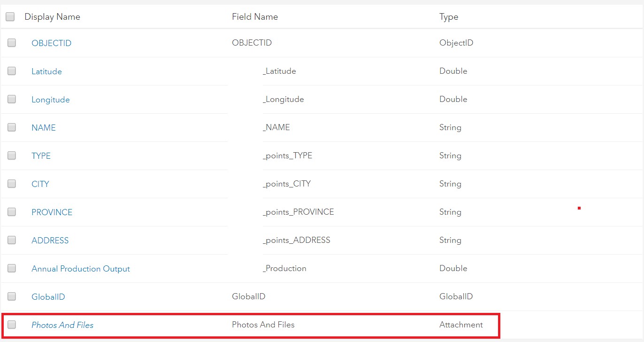
Task: Click the Field Name column header
Action: click(x=254, y=17)
